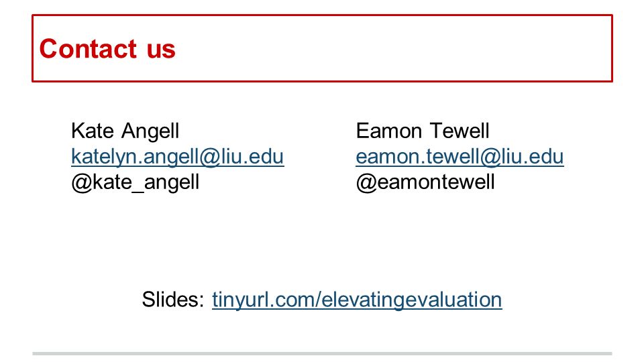Follow the tinyurl.com/elevatingevaluation slides link
This screenshot has width=644, height=362.
pos(357,300)
